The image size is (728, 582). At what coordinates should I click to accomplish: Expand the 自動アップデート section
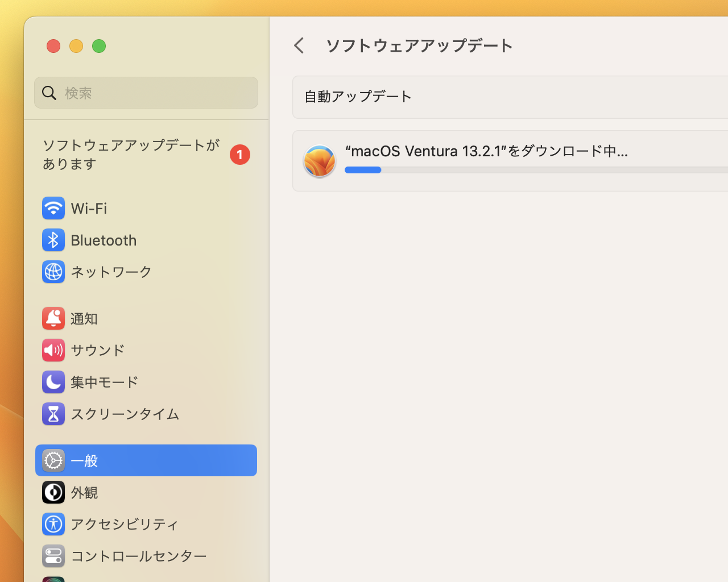click(x=357, y=97)
